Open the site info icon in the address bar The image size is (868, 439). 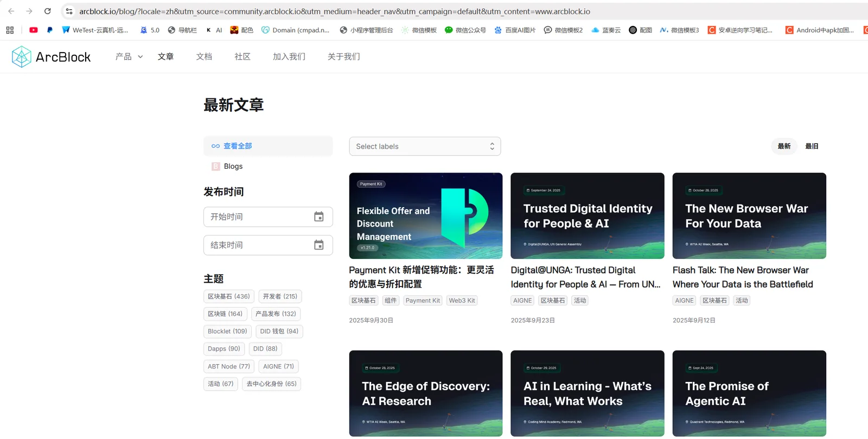tap(69, 11)
